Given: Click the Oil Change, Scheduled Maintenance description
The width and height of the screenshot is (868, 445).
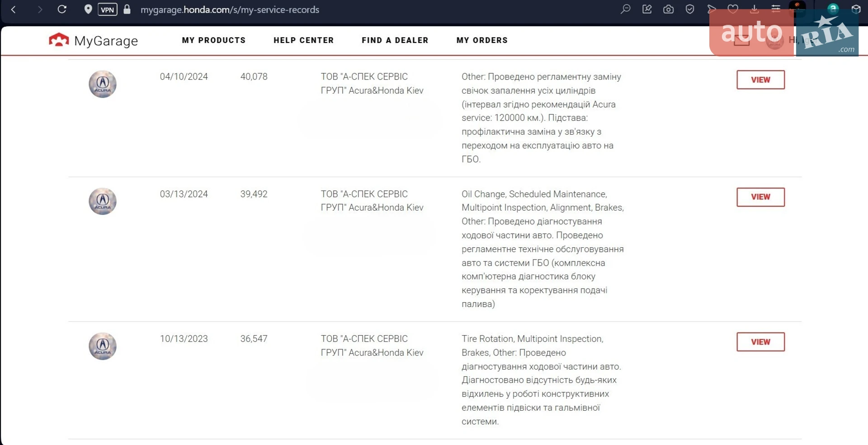Looking at the screenshot, I should coord(542,249).
